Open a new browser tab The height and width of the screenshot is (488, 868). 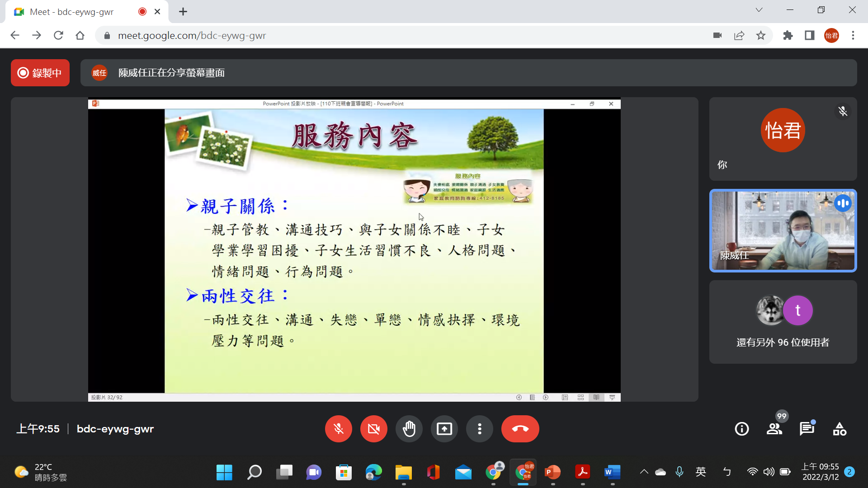[183, 12]
